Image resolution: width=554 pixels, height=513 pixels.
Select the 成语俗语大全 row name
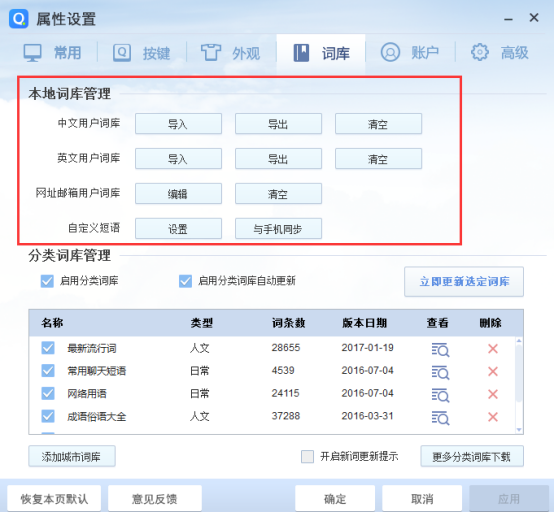(97, 417)
